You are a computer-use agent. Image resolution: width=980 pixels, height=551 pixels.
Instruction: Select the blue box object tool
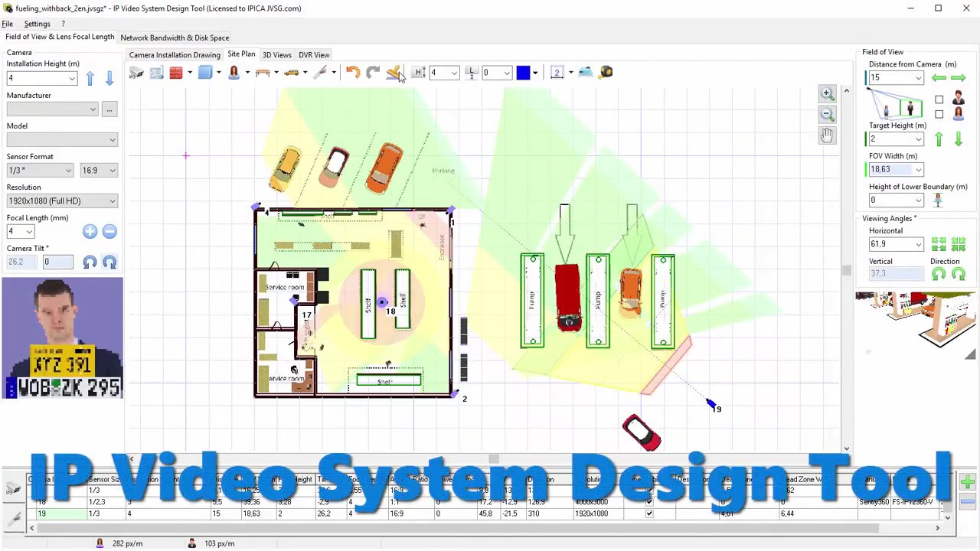205,73
